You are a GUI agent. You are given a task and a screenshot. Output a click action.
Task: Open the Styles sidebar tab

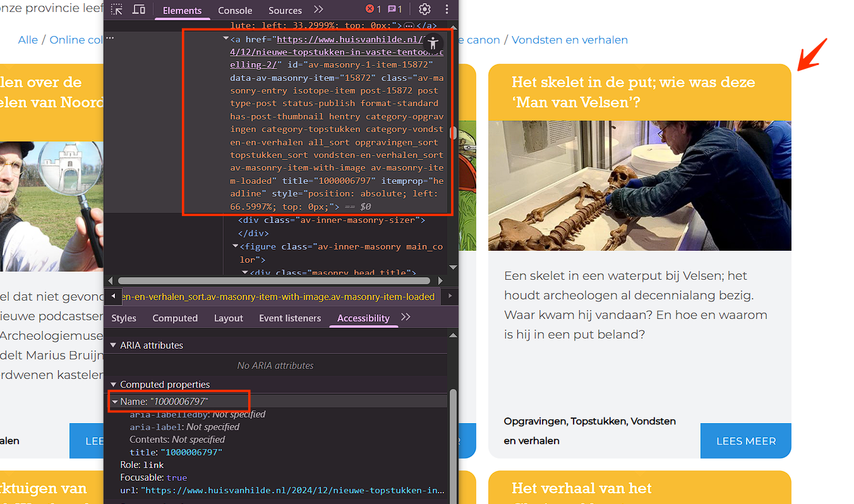[x=124, y=318]
